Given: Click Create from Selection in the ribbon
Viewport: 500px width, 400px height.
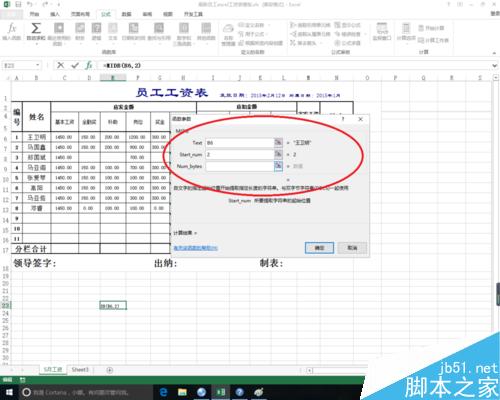Looking at the screenshot, I should tap(260, 43).
